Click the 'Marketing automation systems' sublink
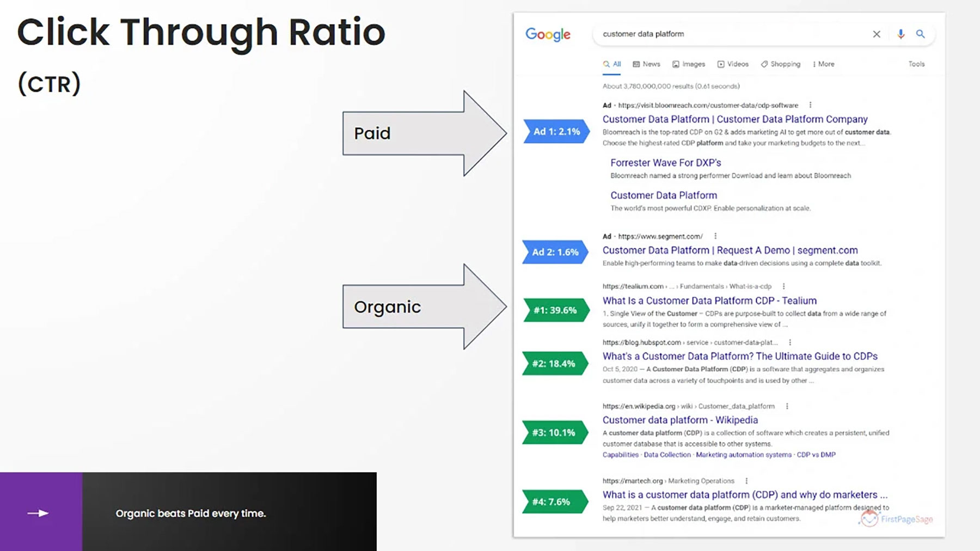Viewport: 980px width, 551px height. pos(744,455)
